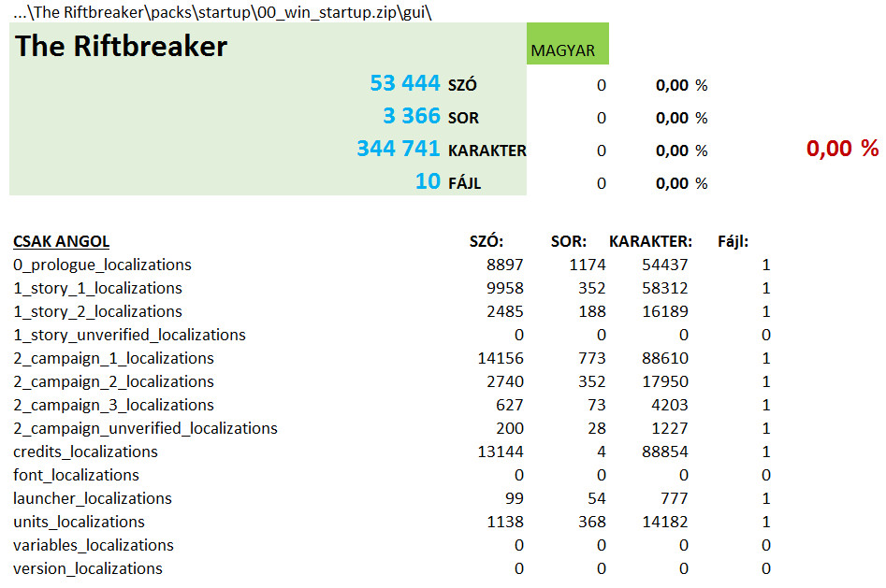
Task: Select the variables_localizations row name
Action: (x=94, y=545)
